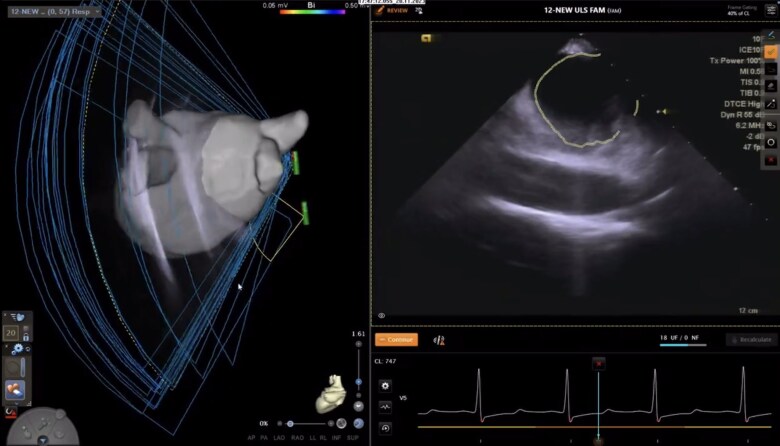Viewport: 780px width, 446px height.
Task: Click the ECG waveform icon below gear
Action: (385, 407)
